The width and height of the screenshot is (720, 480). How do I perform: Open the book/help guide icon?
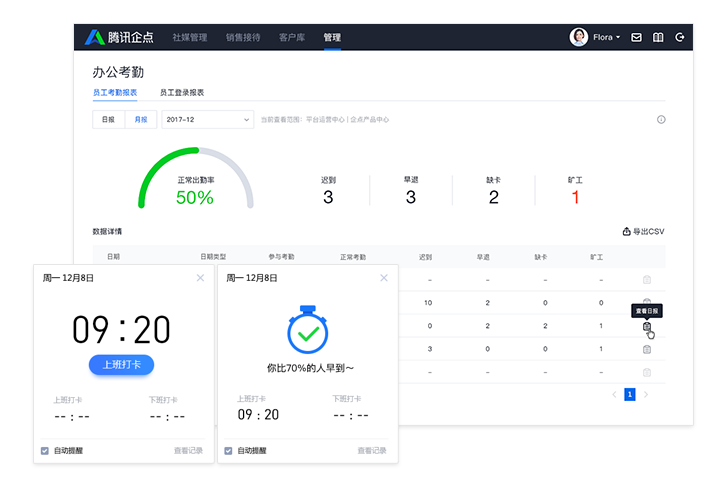coord(658,37)
